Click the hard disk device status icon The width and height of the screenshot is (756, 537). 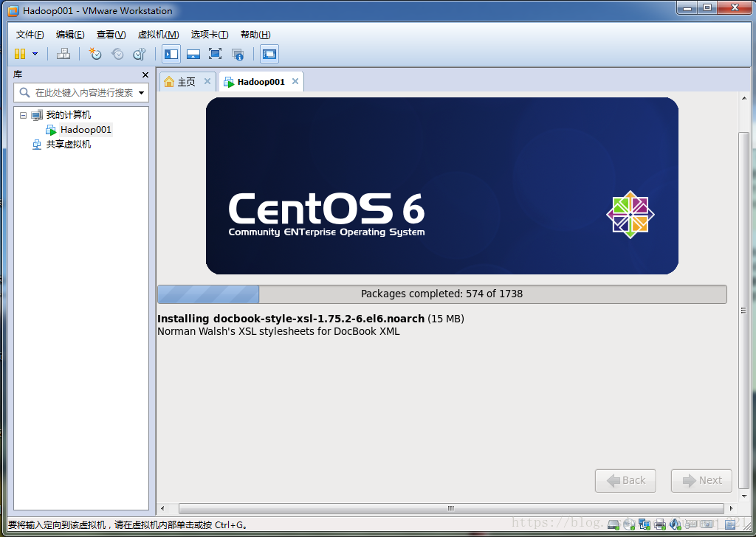[614, 524]
